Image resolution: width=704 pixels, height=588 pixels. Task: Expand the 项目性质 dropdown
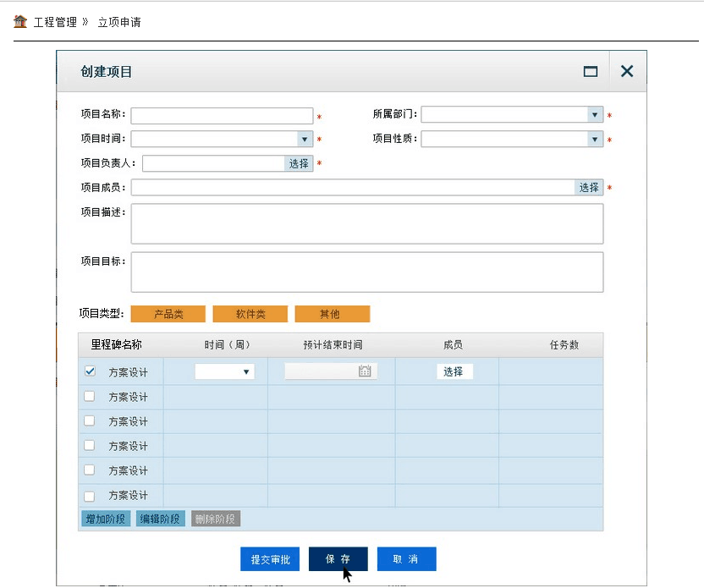[x=595, y=139]
